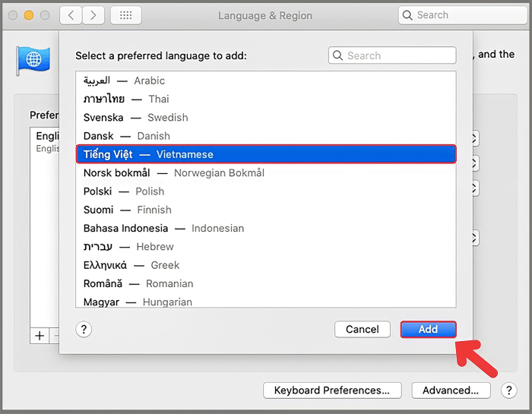
Task: Open Keyboard Preferences
Action: (x=331, y=390)
